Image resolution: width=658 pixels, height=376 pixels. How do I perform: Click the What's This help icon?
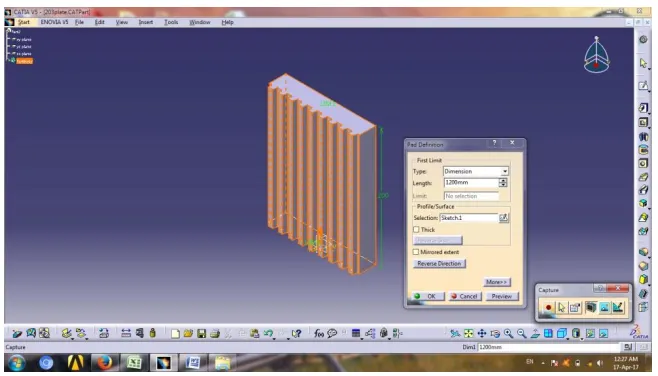tap(297, 334)
